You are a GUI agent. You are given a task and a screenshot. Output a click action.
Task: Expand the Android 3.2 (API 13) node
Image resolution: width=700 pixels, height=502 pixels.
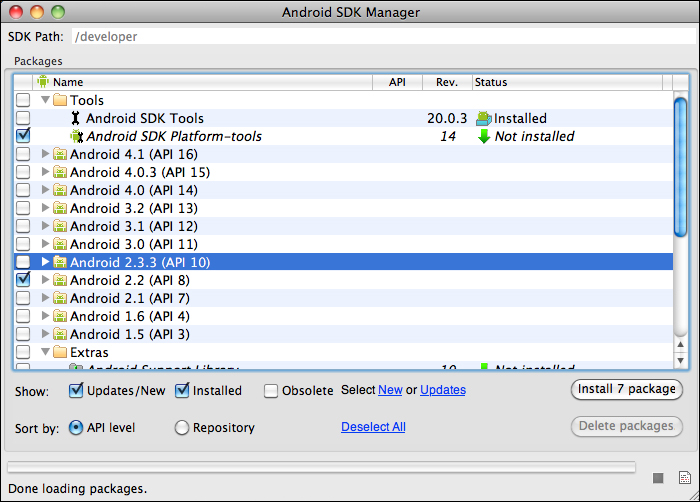[x=45, y=208]
